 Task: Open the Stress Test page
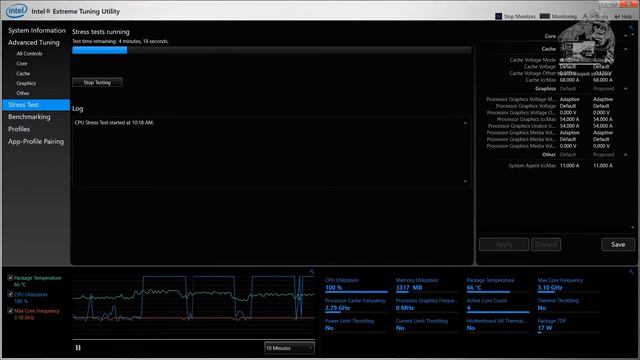coord(36,105)
